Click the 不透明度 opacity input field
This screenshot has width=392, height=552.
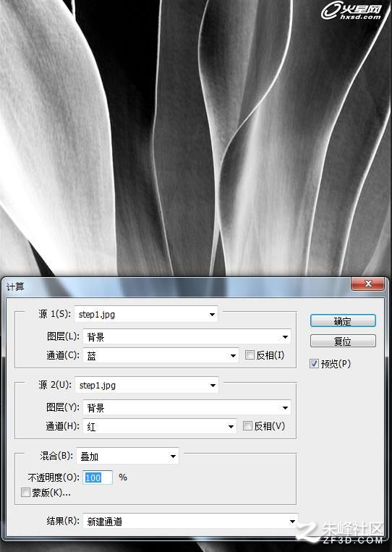coord(98,477)
